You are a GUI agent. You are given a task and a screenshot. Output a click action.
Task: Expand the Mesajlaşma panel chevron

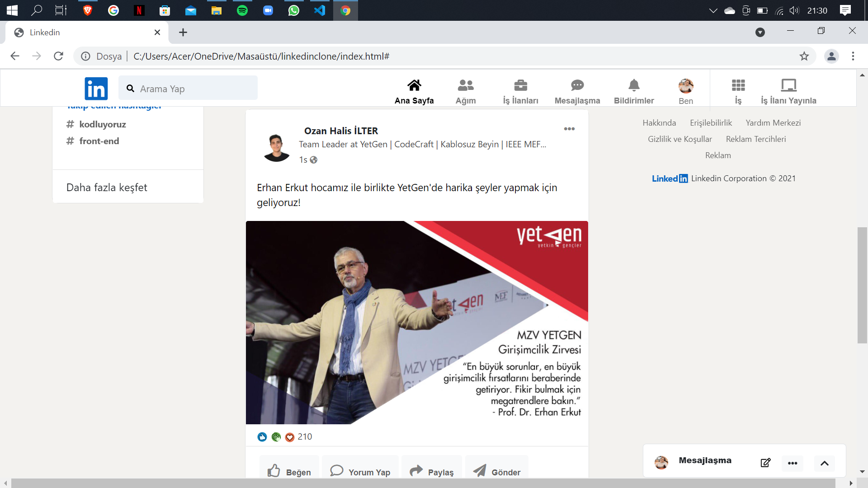[824, 463]
